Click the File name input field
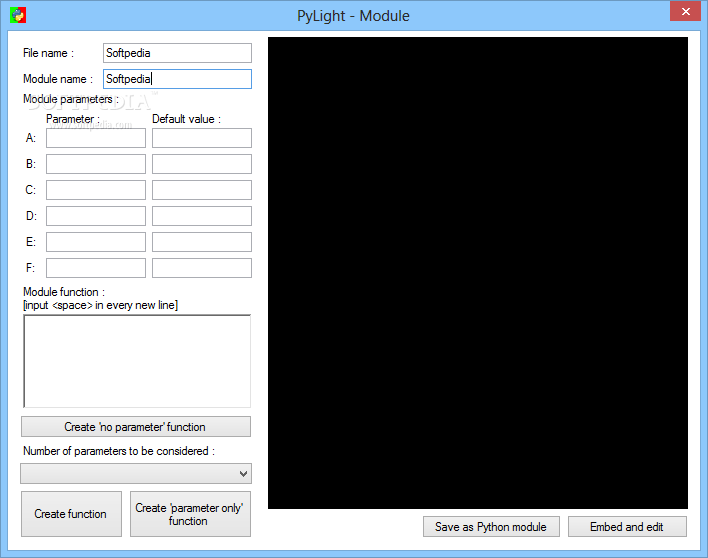The image size is (708, 558). tap(177, 53)
